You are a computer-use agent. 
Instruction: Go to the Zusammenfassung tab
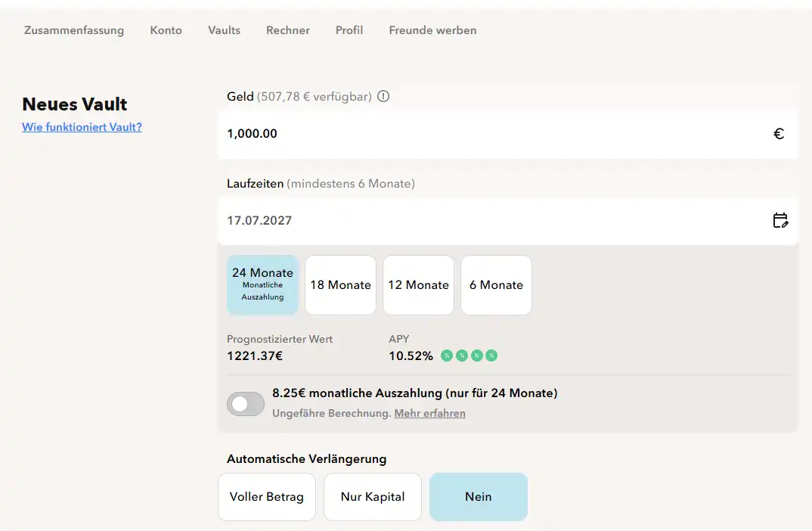click(x=74, y=30)
